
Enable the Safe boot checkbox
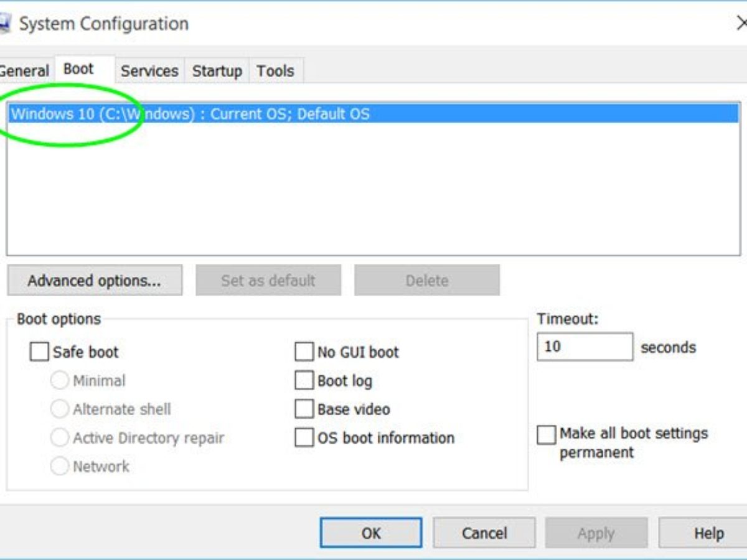[39, 352]
